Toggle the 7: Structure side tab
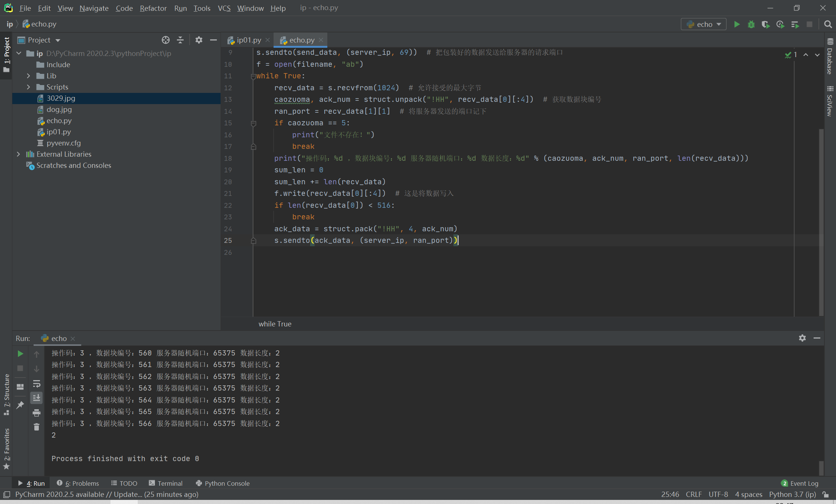 (6, 395)
